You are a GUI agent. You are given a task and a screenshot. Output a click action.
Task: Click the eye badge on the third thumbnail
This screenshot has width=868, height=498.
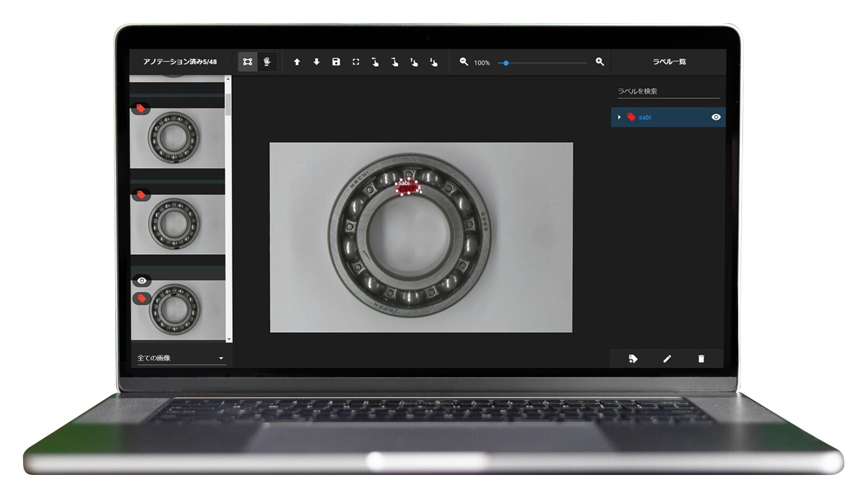(142, 281)
